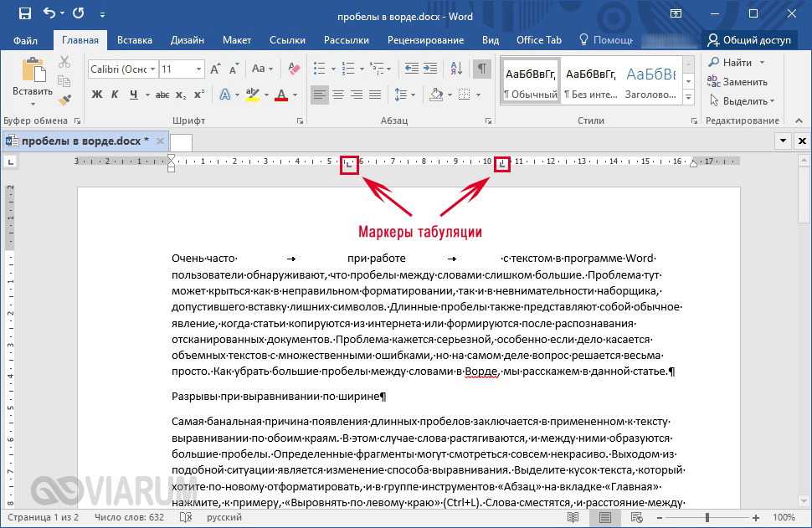Open the line spacing dropdown
The height and width of the screenshot is (528, 812).
pyautogui.click(x=414, y=95)
